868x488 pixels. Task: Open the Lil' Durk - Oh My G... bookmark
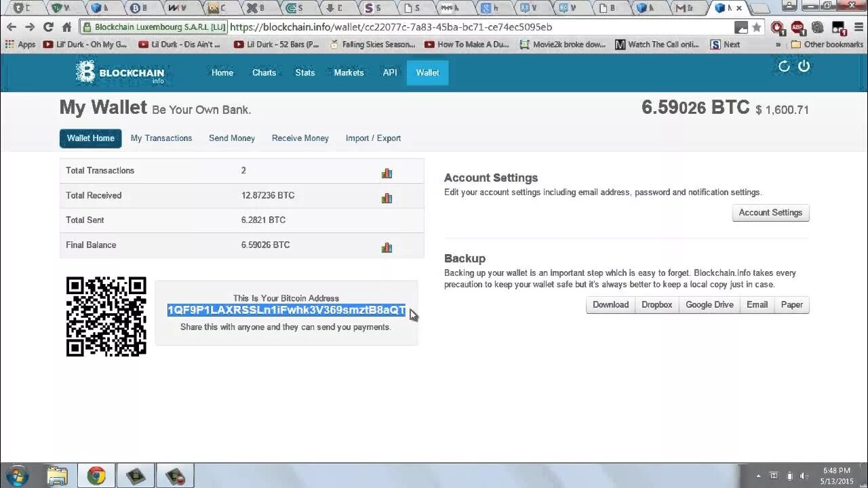click(x=85, y=45)
